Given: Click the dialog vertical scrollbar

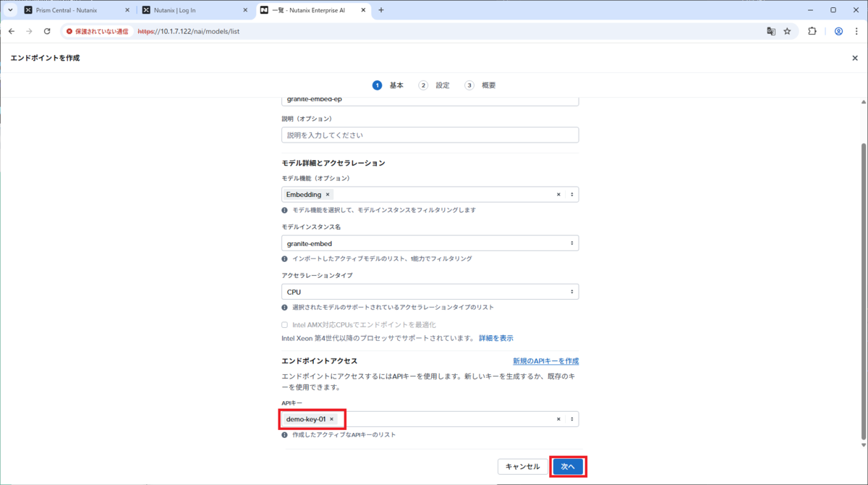Looking at the screenshot, I should click(864, 290).
